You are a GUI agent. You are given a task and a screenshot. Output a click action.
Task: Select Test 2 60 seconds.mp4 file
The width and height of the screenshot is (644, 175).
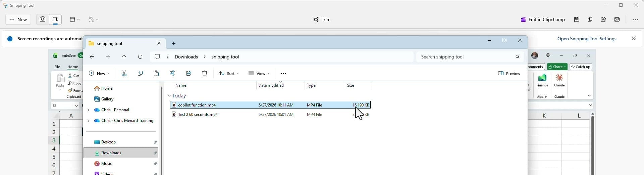tap(270, 115)
